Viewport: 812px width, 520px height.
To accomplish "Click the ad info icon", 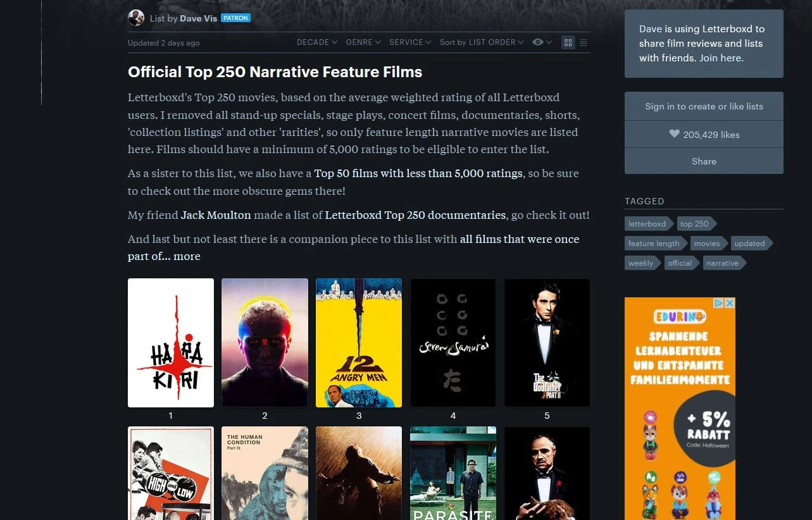I will [x=719, y=303].
